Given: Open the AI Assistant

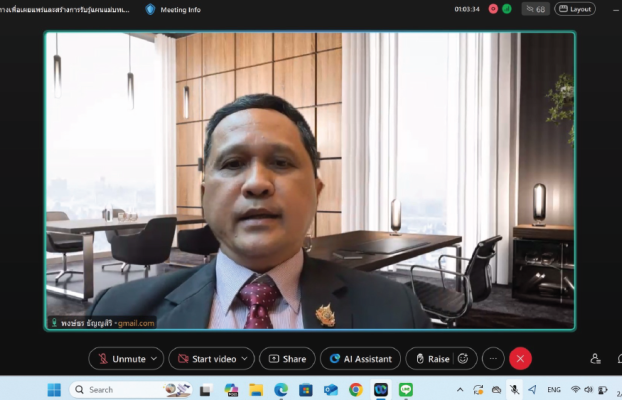Looking at the screenshot, I should pos(360,359).
